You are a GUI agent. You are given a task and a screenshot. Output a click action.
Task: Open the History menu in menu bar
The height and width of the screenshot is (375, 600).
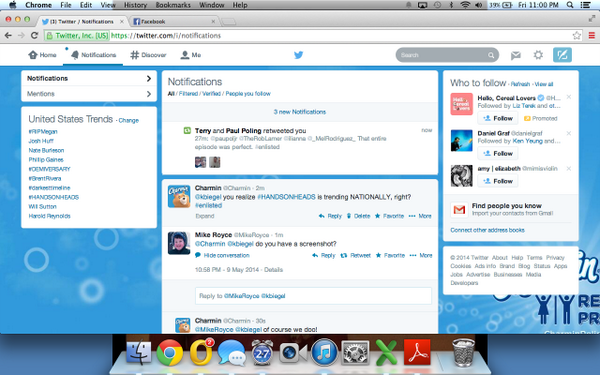(135, 5)
